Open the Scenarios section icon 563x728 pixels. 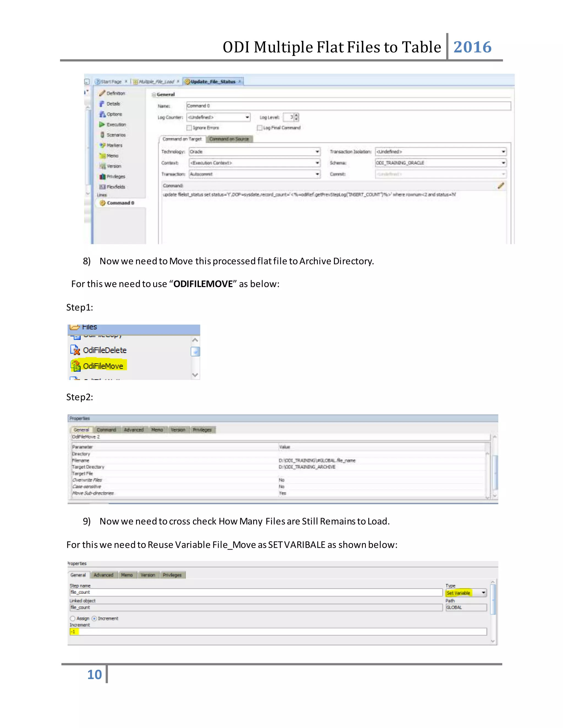102,135
